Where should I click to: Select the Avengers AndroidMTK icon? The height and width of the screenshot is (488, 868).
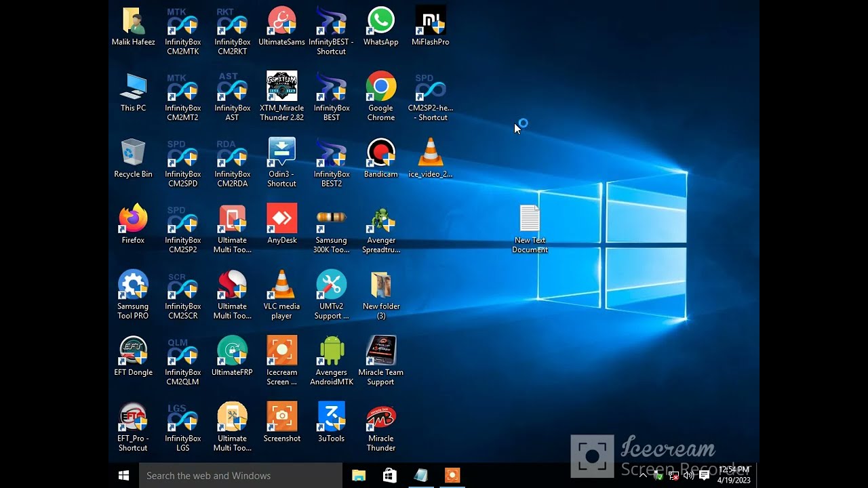(331, 361)
